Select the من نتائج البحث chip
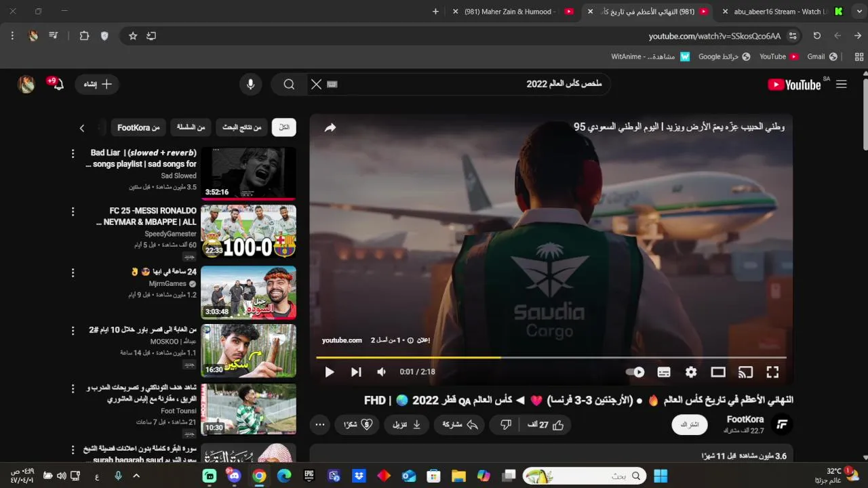This screenshot has width=868, height=488. 242,127
